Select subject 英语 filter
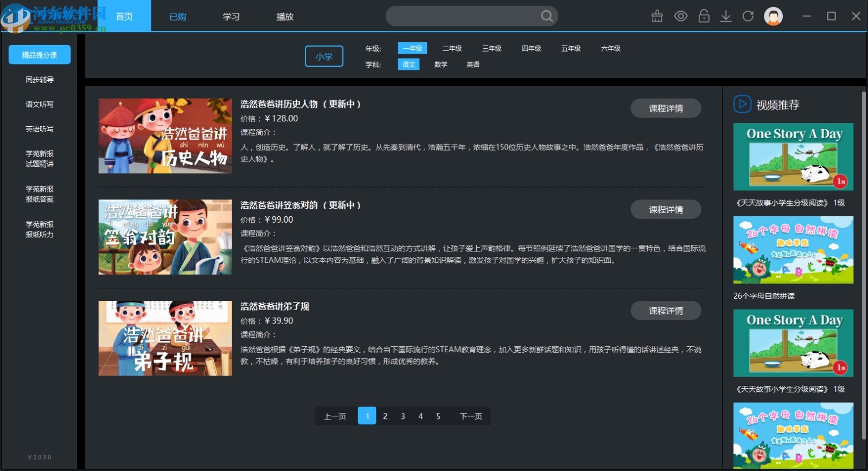 [x=473, y=64]
